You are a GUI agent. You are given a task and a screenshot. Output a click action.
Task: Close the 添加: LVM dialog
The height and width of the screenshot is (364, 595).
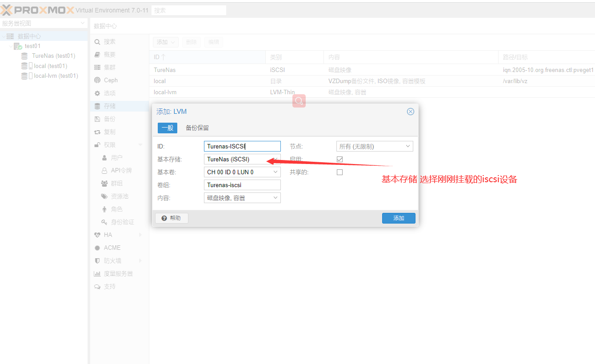pos(411,112)
